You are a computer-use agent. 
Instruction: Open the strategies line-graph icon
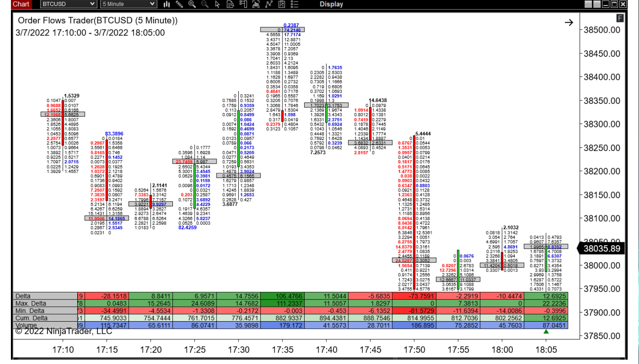pyautogui.click(x=269, y=4)
